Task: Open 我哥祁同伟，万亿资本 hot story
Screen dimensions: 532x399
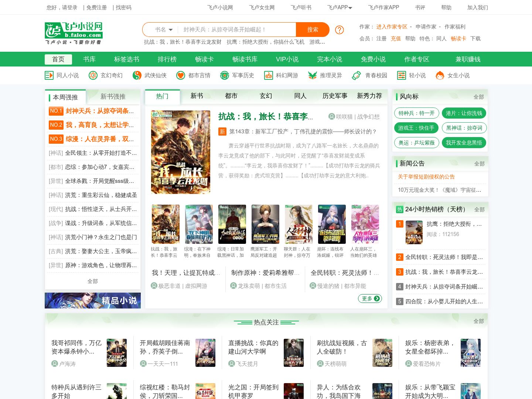Action: pyautogui.click(x=76, y=347)
